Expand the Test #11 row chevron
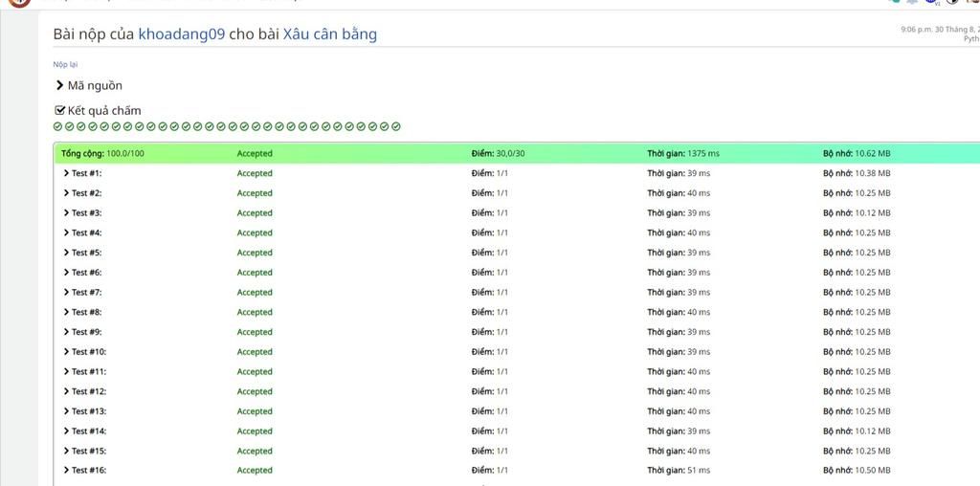This screenshot has width=980, height=486. point(66,372)
